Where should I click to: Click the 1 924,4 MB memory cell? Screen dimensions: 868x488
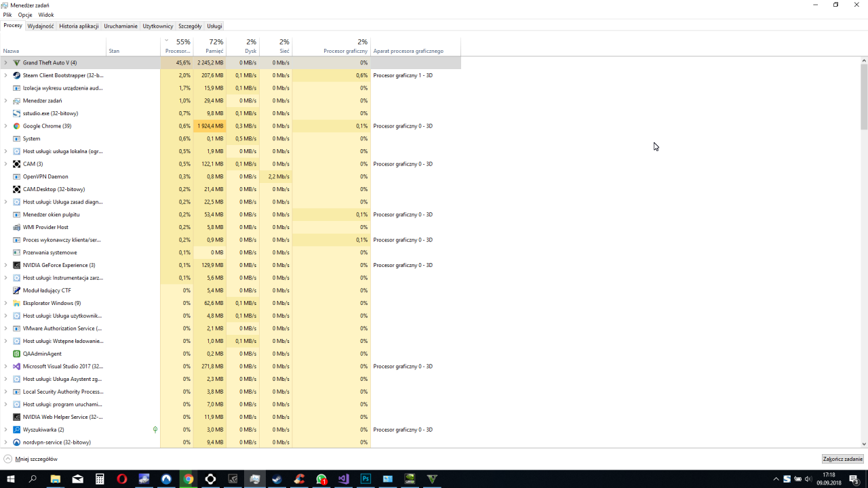(x=210, y=126)
